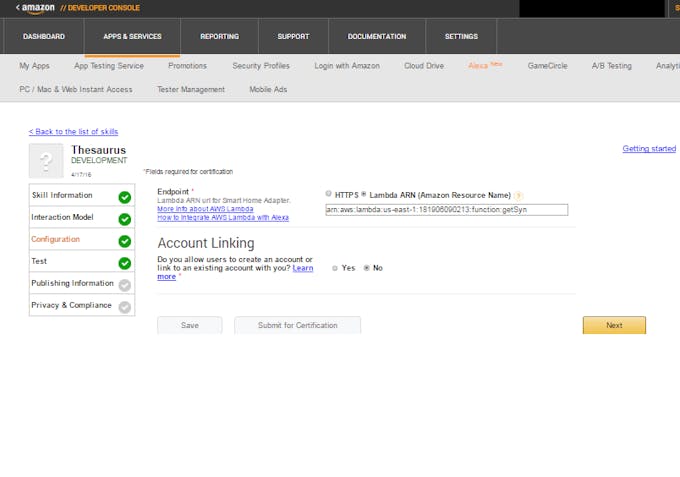Click the Learn more link under Account Linking

tap(303, 268)
